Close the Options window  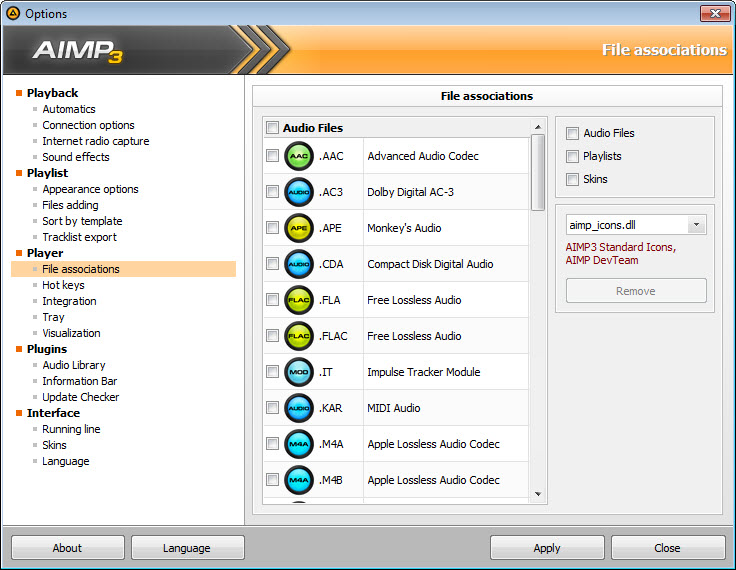(x=715, y=14)
